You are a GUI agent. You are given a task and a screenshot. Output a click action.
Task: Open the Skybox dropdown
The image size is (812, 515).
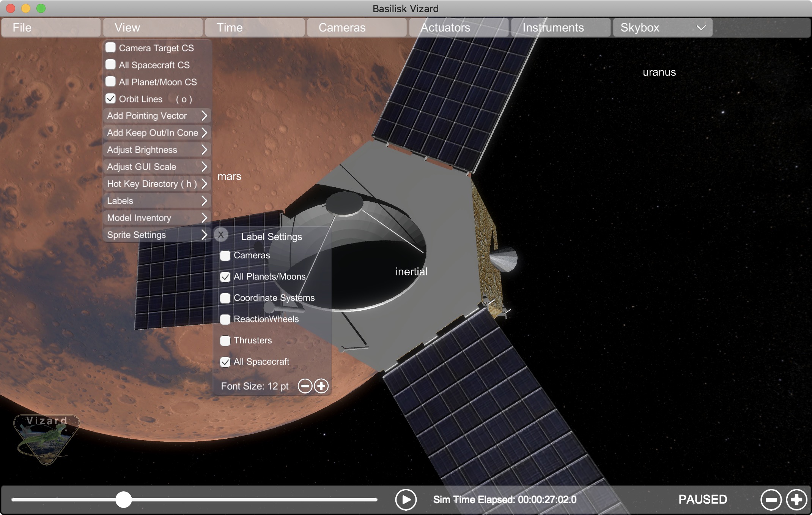coord(663,28)
